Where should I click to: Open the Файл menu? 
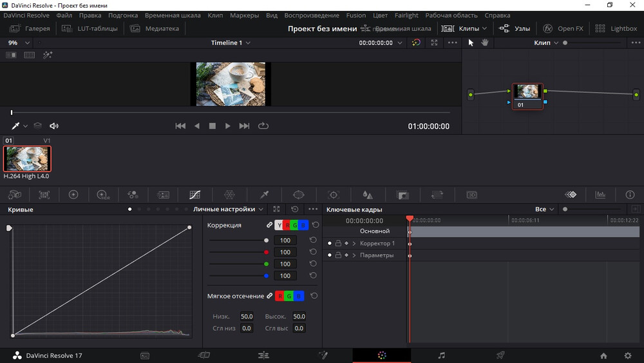point(64,15)
